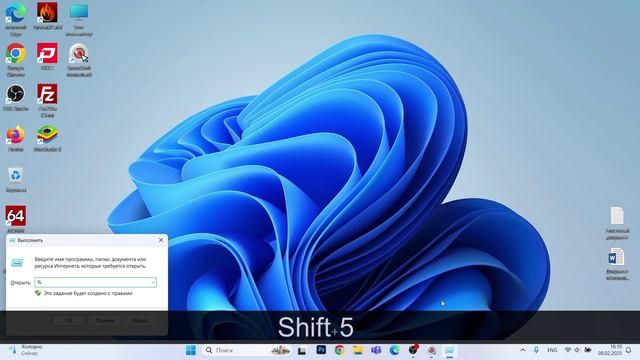
Task: Open the red target-cursor desktop shortcut
Action: coord(79,60)
